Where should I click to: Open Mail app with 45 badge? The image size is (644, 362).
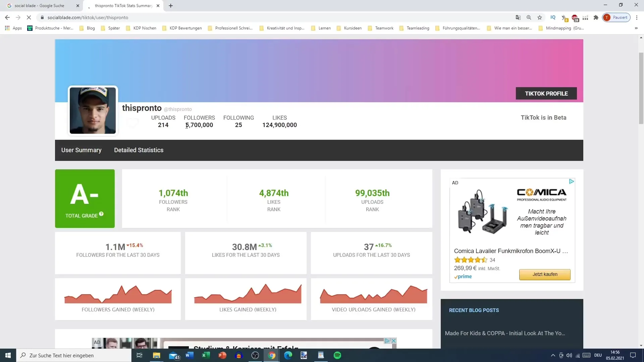[174, 355]
